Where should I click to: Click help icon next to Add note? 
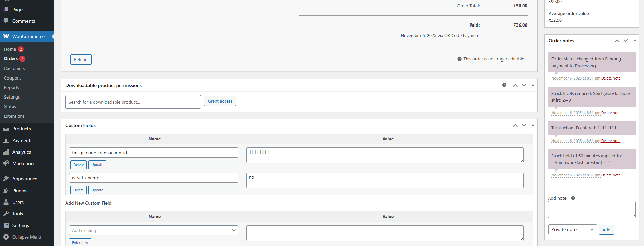click(573, 198)
